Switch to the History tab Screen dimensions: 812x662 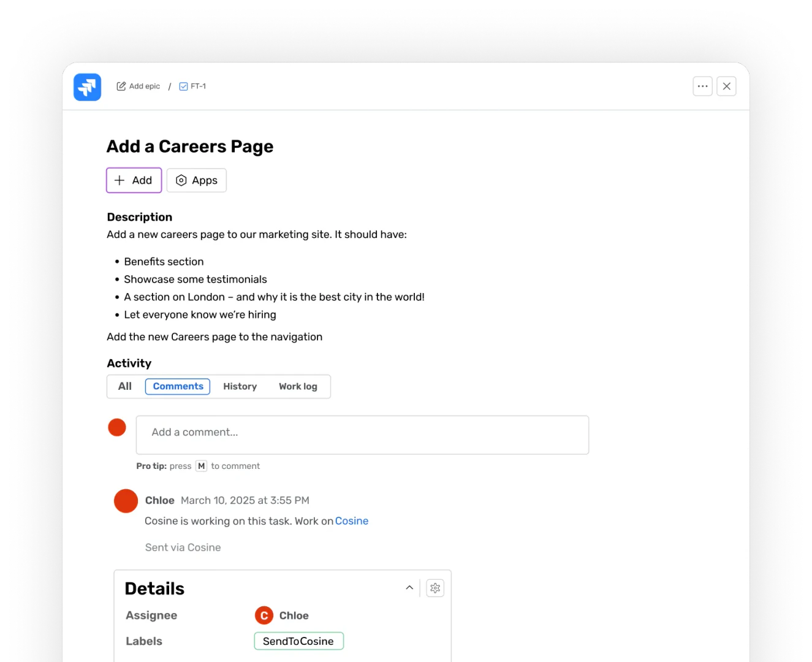tap(240, 386)
